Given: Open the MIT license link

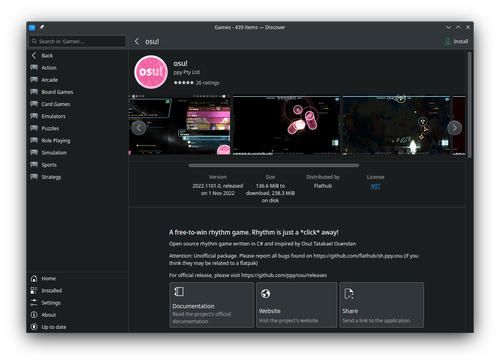Looking at the screenshot, I should 375,186.
